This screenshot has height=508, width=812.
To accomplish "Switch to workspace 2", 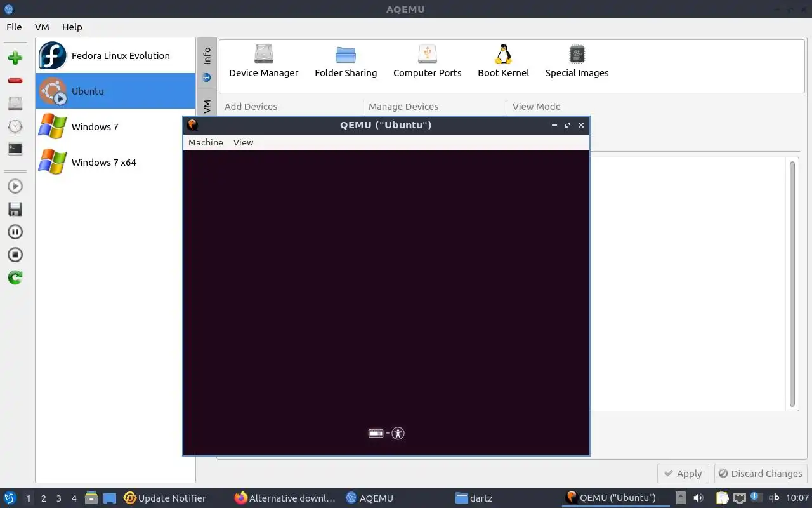I will pos(43,498).
